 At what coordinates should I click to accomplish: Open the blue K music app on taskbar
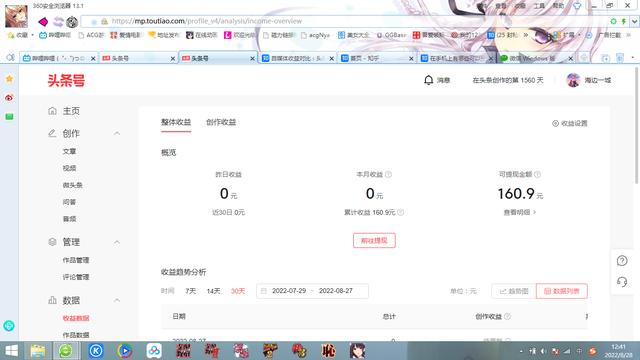96,351
